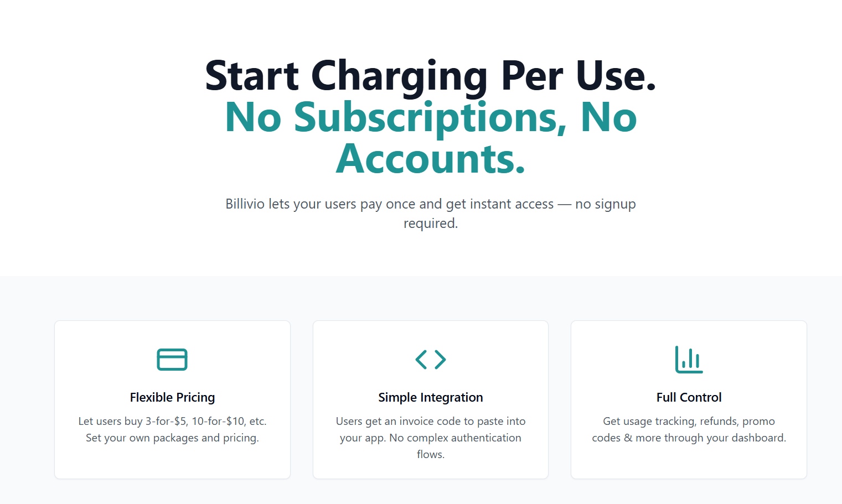Screen dimensions: 842x504
Task: Click the "Start Charging Per Use." headline
Action: (x=431, y=76)
